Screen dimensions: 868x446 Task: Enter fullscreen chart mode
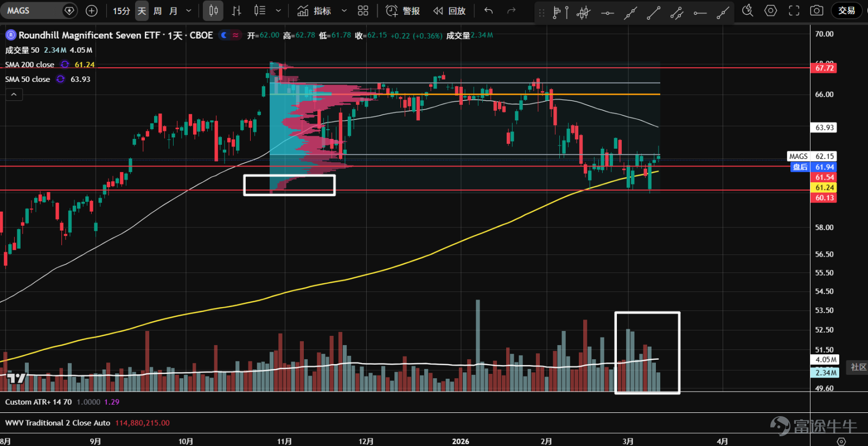click(x=794, y=10)
